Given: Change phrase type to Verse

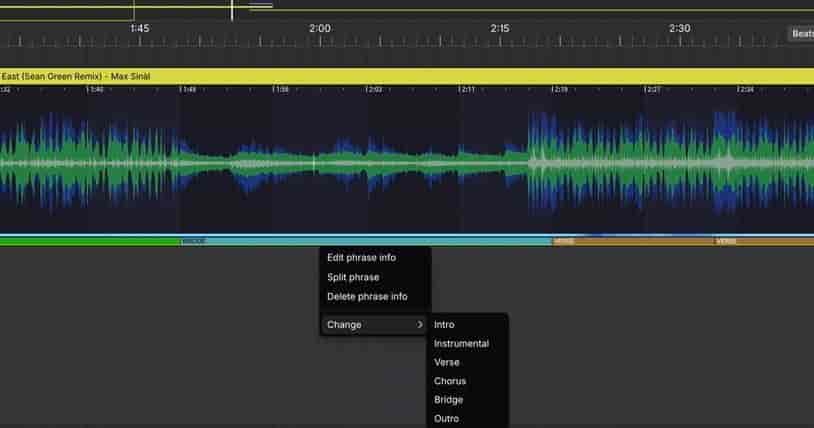Looking at the screenshot, I should (446, 363).
